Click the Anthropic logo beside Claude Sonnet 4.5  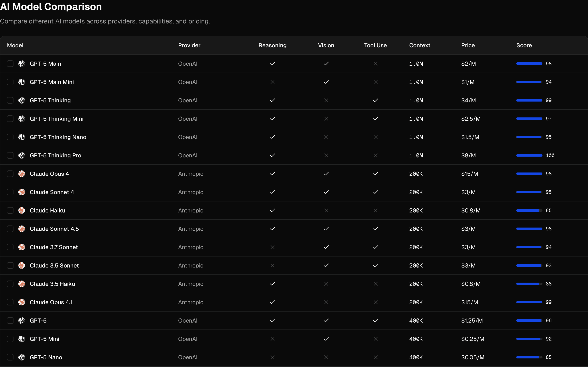pos(22,229)
